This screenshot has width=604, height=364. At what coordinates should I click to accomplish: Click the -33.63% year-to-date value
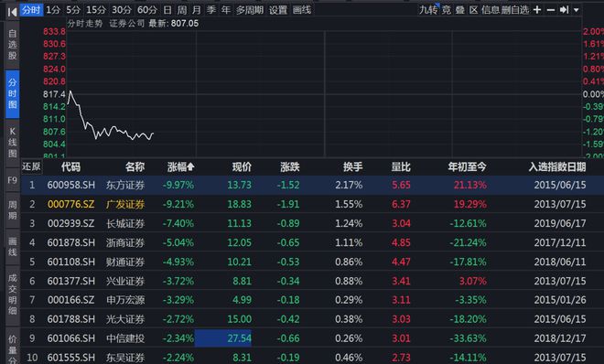(468, 338)
